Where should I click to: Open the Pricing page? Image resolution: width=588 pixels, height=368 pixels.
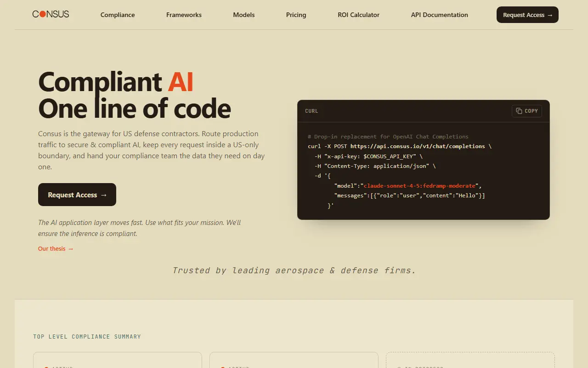(x=296, y=15)
